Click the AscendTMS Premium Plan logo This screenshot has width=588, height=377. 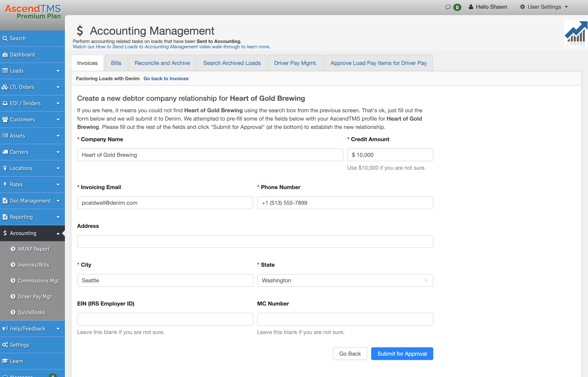pos(33,12)
